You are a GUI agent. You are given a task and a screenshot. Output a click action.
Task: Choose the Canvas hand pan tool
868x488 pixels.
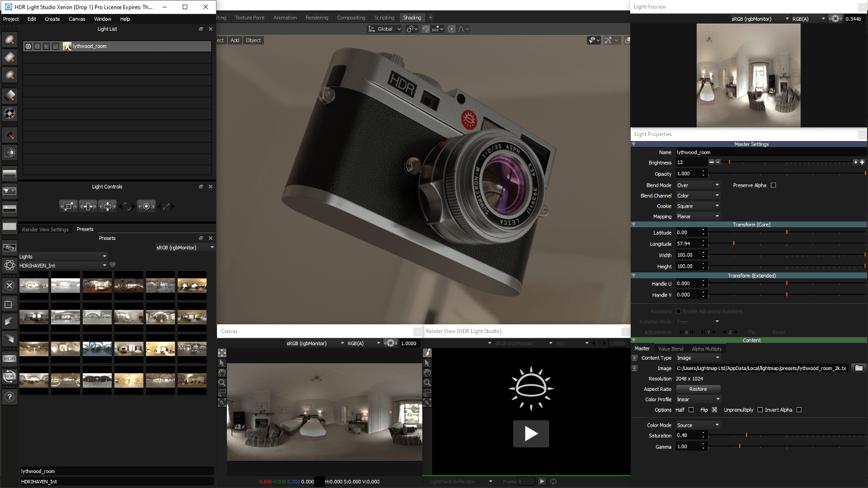tap(222, 372)
